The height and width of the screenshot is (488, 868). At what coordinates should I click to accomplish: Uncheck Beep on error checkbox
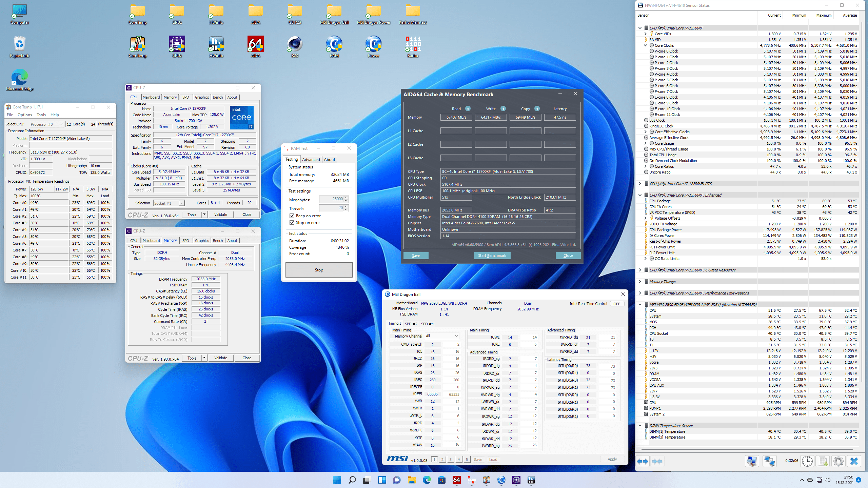292,216
